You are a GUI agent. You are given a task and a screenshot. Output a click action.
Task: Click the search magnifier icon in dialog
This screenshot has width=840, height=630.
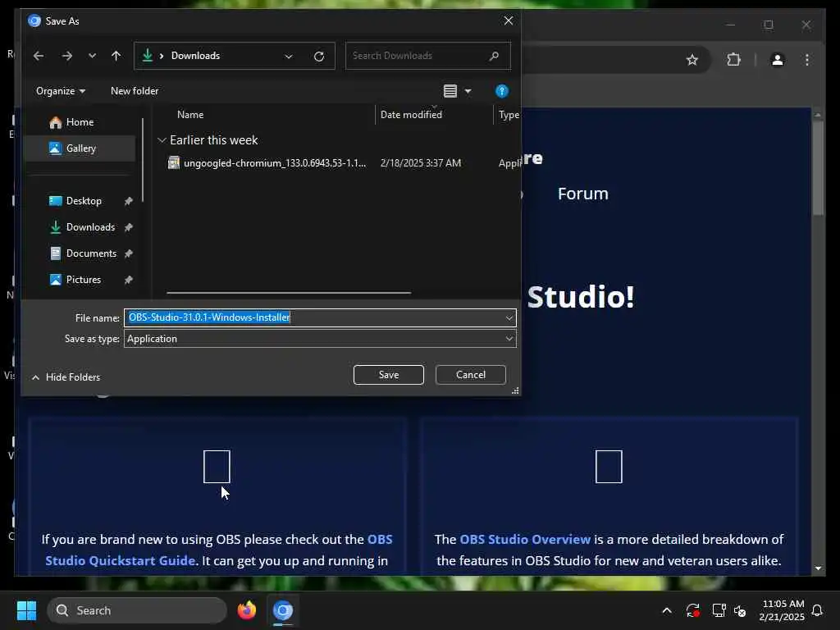pos(494,56)
